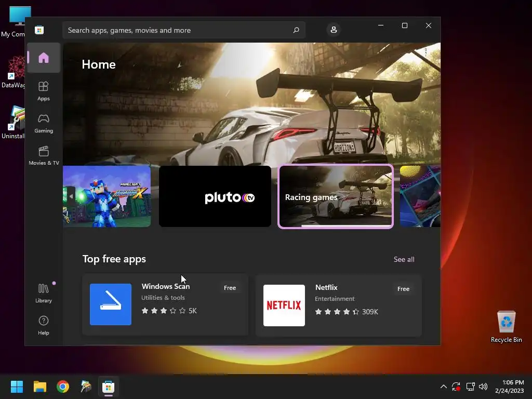Click the Windows Scan app title
Screen dimensions: 532x399
coord(166,286)
